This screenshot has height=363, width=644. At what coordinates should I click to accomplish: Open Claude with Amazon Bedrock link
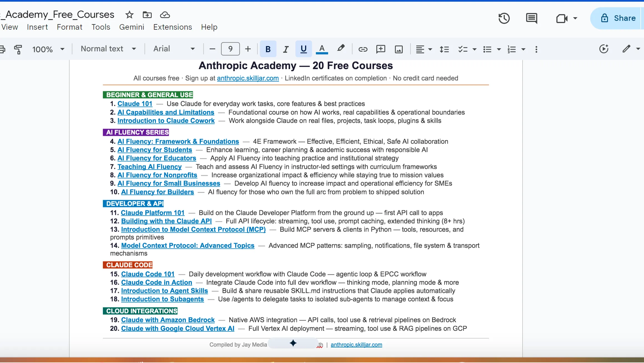tap(168, 320)
